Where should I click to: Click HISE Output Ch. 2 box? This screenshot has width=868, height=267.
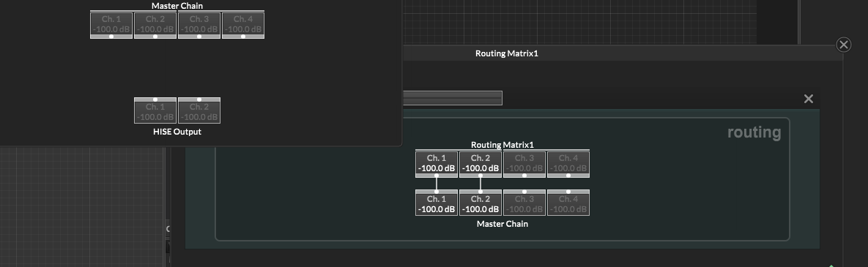point(199,110)
